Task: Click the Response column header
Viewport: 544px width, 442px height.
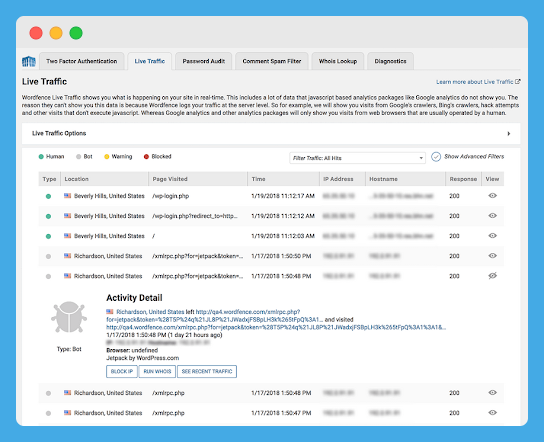Action: [463, 179]
